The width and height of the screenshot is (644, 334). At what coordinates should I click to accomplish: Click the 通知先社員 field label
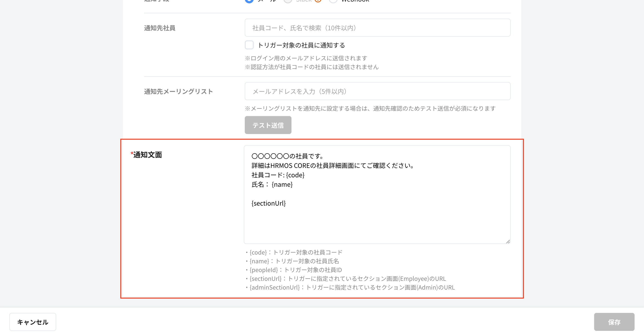[159, 28]
